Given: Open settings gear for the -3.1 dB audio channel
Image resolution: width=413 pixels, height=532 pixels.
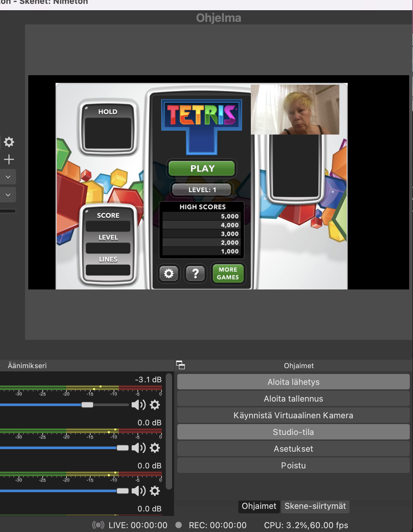Looking at the screenshot, I should [x=155, y=405].
